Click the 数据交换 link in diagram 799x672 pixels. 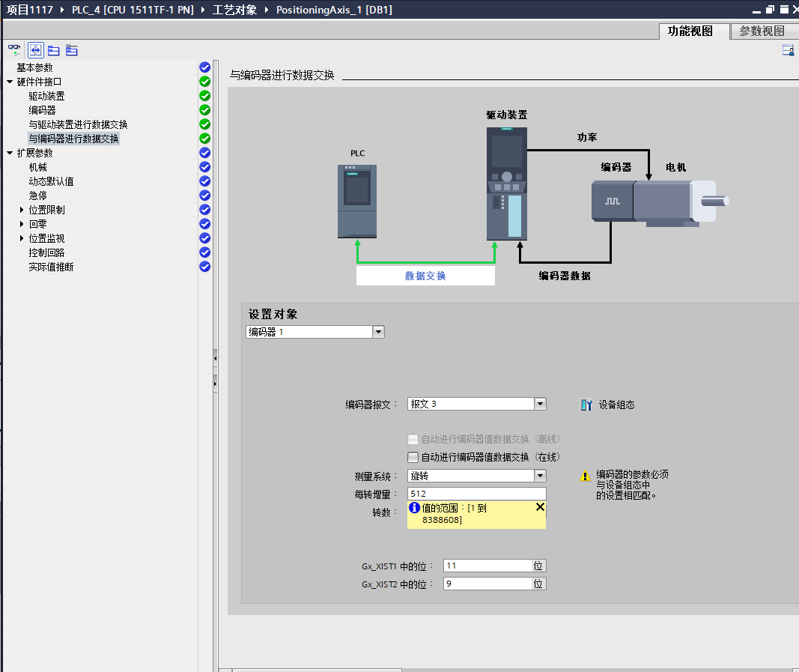pos(425,276)
